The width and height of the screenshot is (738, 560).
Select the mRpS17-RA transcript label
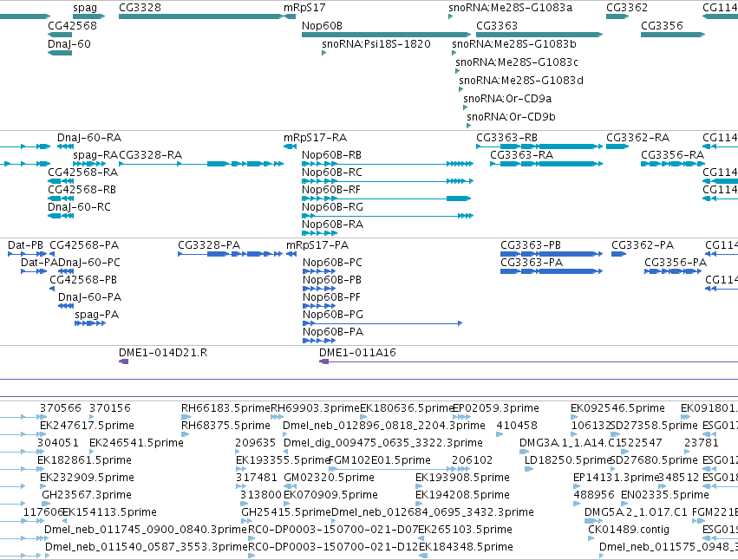click(x=316, y=138)
